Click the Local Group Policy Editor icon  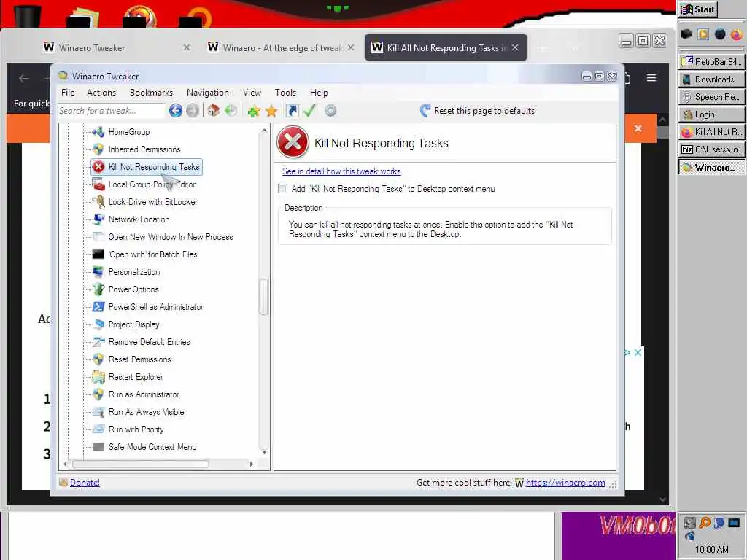(x=98, y=184)
